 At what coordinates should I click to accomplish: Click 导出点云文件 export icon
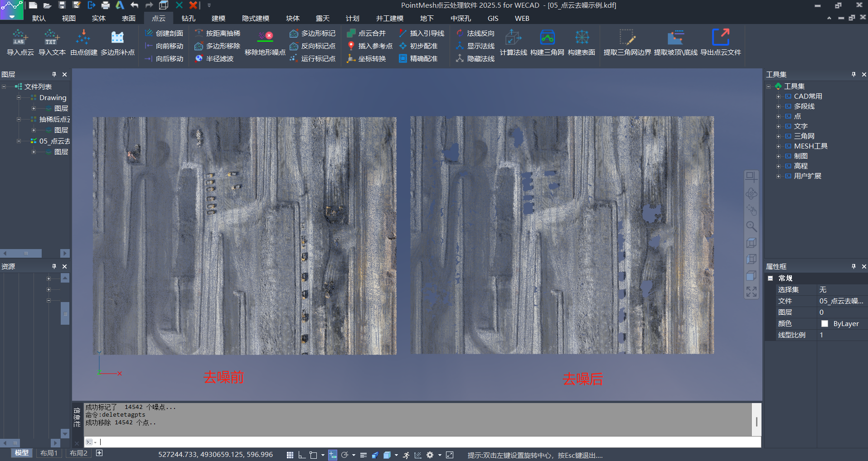point(720,38)
